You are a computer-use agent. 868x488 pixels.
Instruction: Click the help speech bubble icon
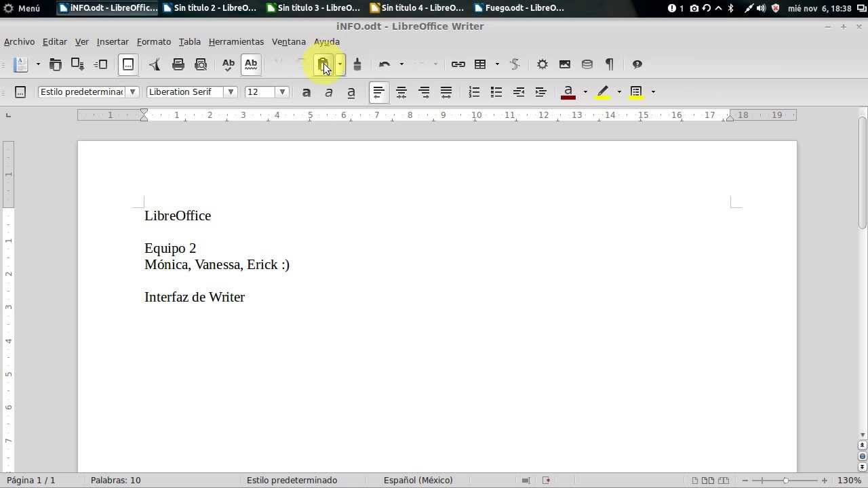tap(637, 64)
